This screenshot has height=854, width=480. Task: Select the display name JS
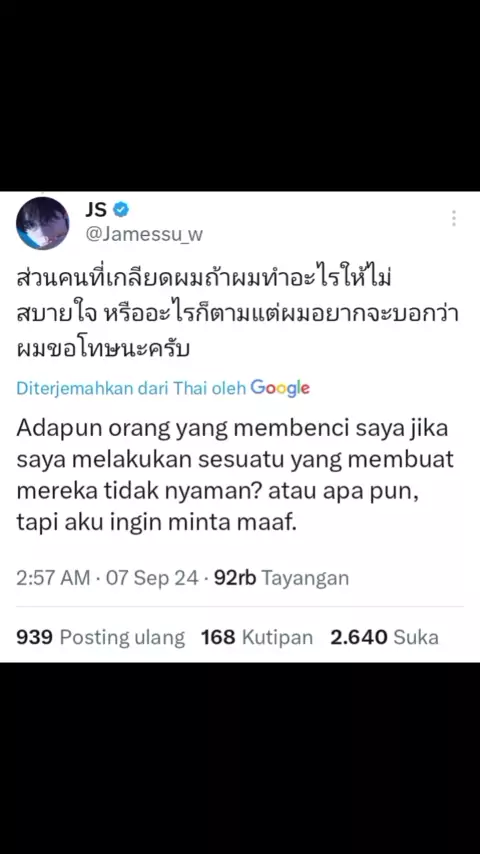96,209
